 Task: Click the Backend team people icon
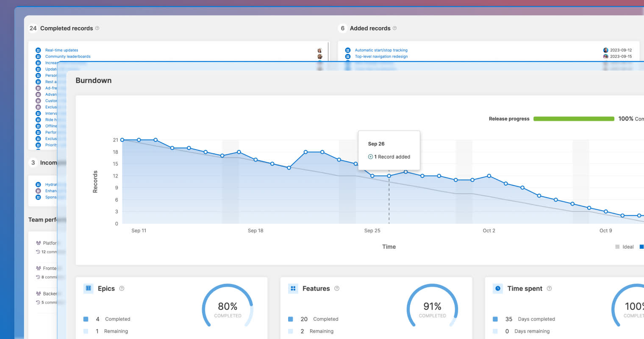click(x=39, y=294)
